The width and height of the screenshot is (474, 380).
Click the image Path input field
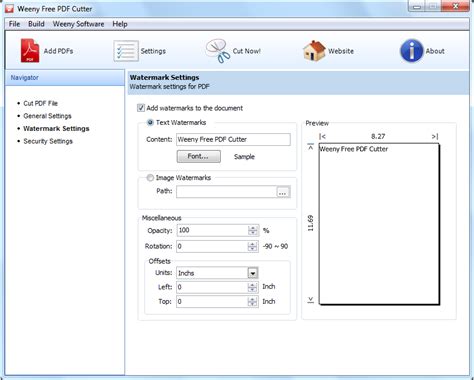click(x=226, y=192)
